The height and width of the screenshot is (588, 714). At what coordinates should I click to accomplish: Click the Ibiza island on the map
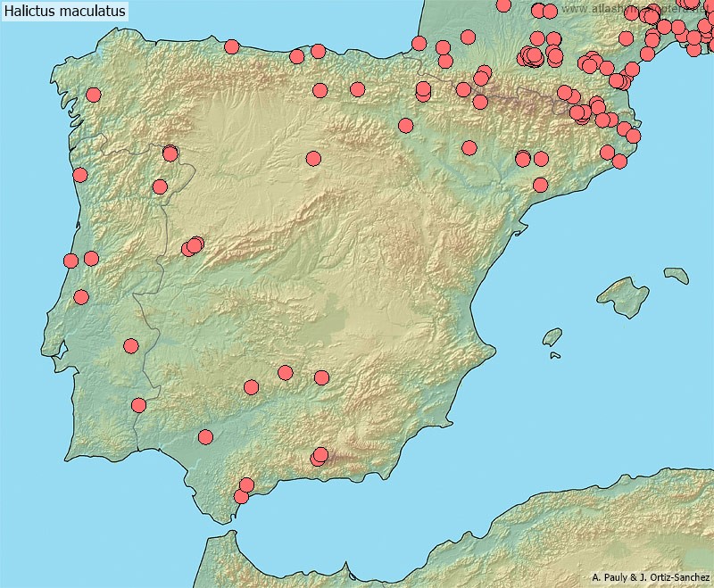click(552, 337)
